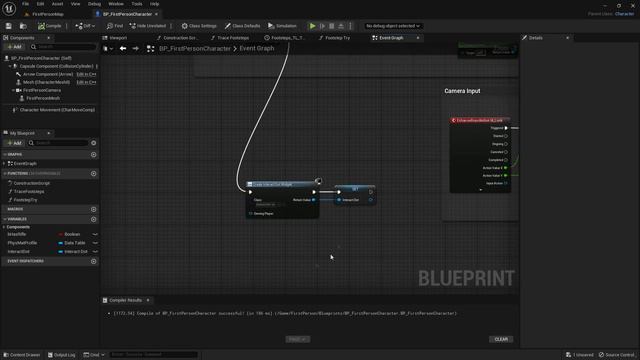Expand the EventGraph item
This screenshot has height=360, width=640.
(x=4, y=163)
